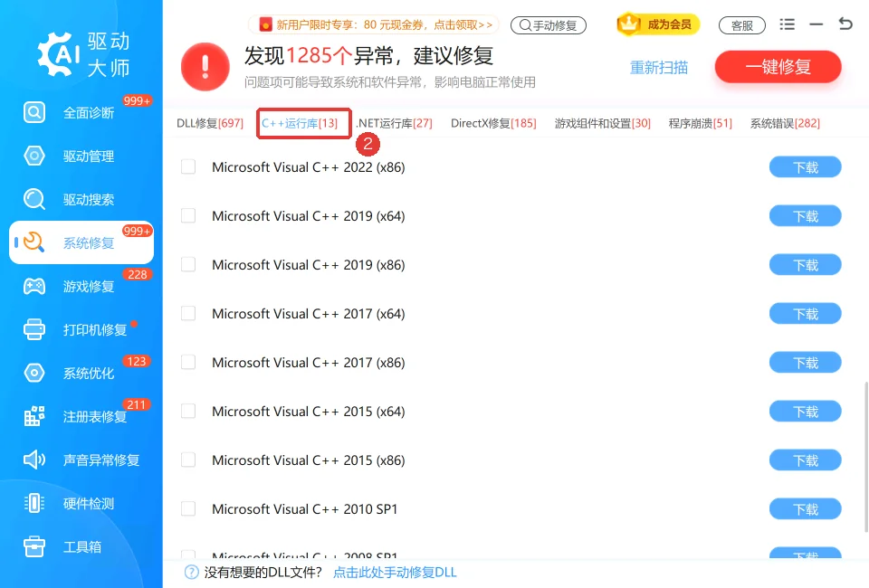Open 手动修复 search button
This screenshot has height=588, width=869.
point(549,25)
